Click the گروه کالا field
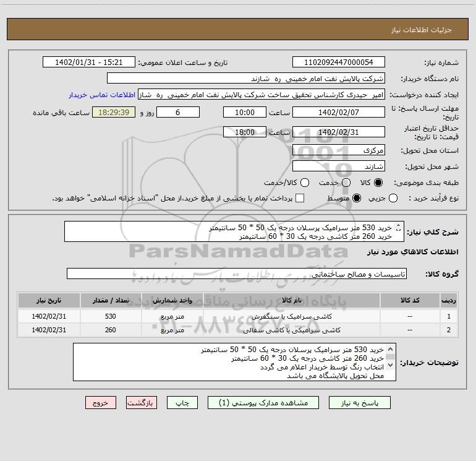The width and height of the screenshot is (476, 461). pyautogui.click(x=237, y=274)
